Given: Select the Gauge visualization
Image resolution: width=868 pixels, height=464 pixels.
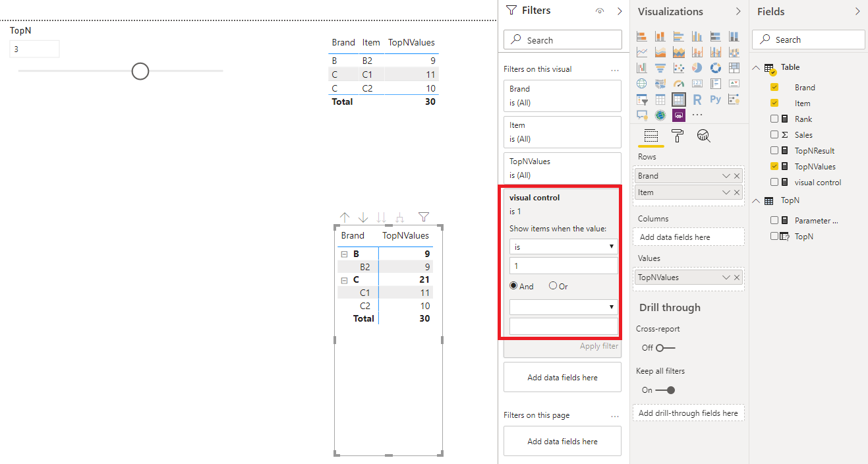Looking at the screenshot, I should tap(679, 84).
